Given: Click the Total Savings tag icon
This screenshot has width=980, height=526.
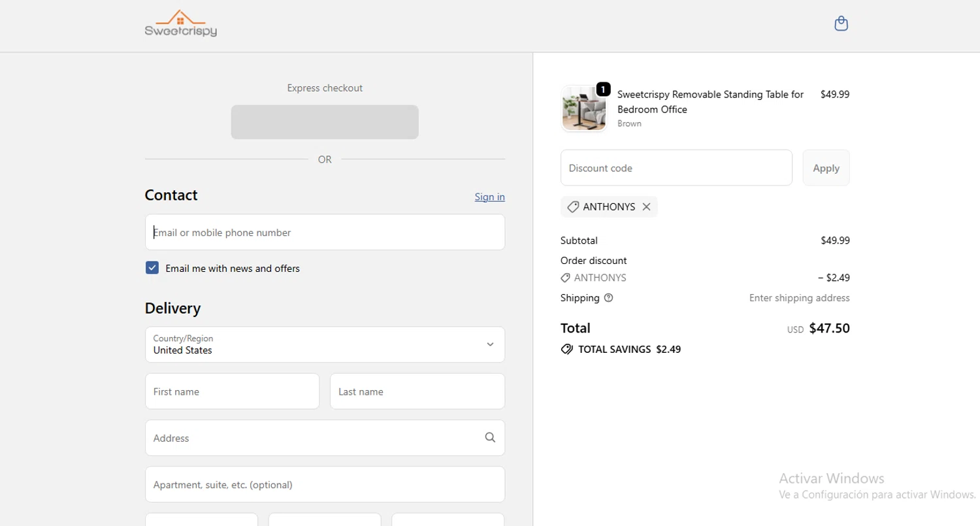Looking at the screenshot, I should coord(567,349).
